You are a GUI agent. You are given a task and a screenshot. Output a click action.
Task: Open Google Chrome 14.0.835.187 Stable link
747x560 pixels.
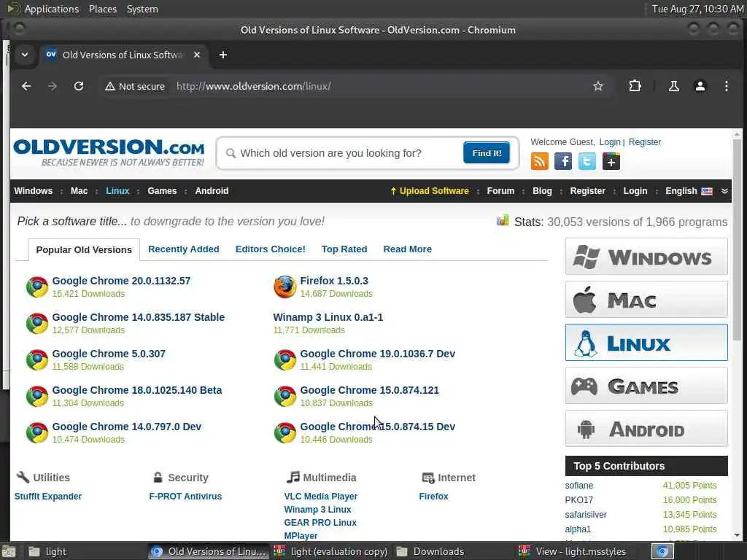tap(138, 317)
